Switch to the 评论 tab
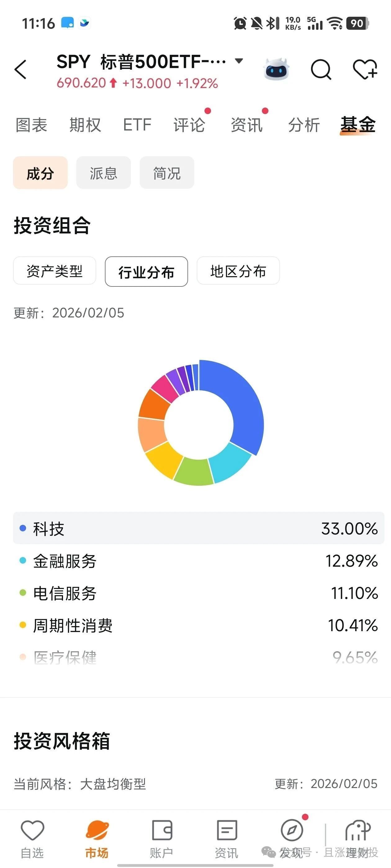The height and width of the screenshot is (868, 391). [189, 125]
